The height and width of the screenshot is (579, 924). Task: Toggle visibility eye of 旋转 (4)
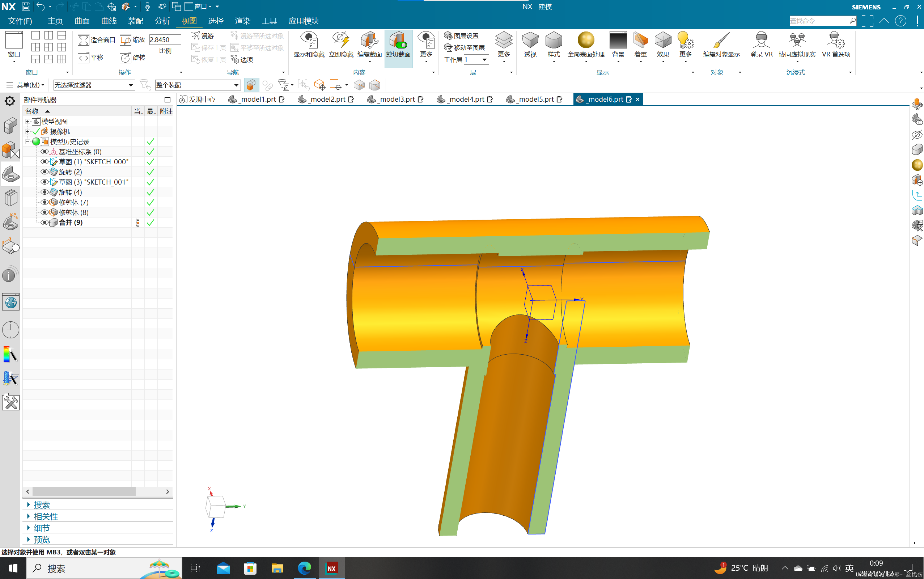click(x=44, y=192)
